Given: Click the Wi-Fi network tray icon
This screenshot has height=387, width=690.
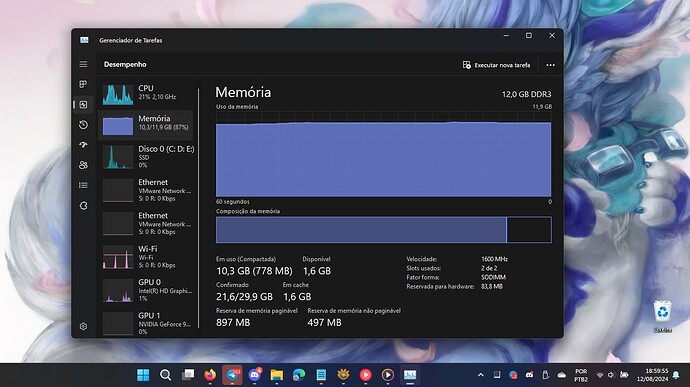Looking at the screenshot, I should pos(600,375).
